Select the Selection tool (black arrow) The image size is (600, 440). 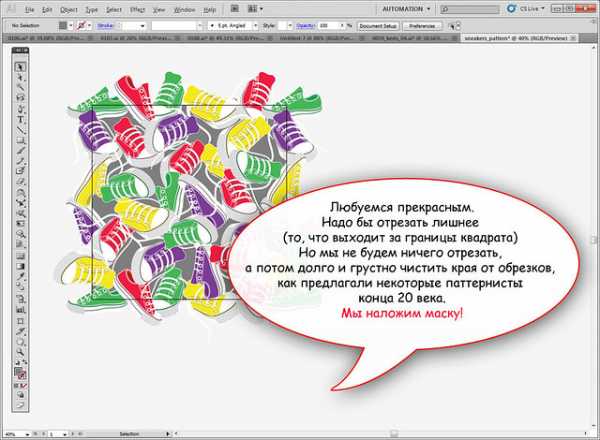click(20, 66)
